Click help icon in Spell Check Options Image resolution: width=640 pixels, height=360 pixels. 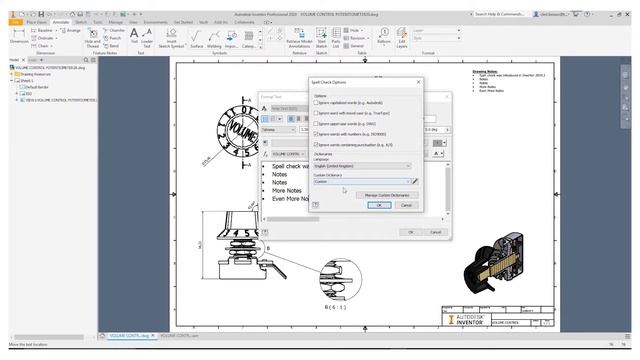(316, 204)
